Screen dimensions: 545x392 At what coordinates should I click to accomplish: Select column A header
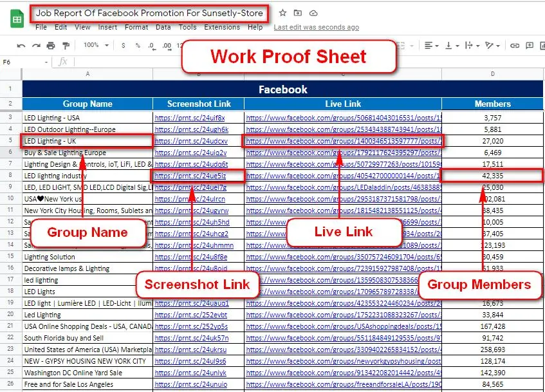(88, 74)
